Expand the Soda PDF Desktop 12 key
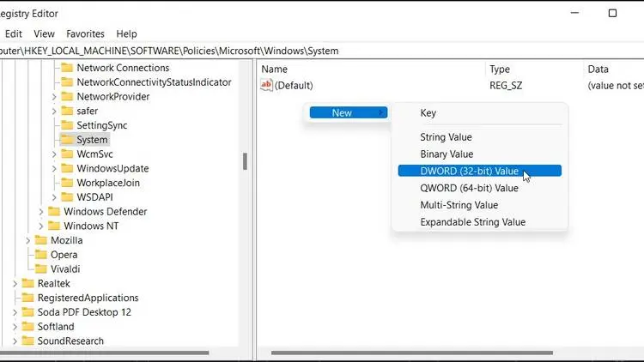 pos(15,312)
